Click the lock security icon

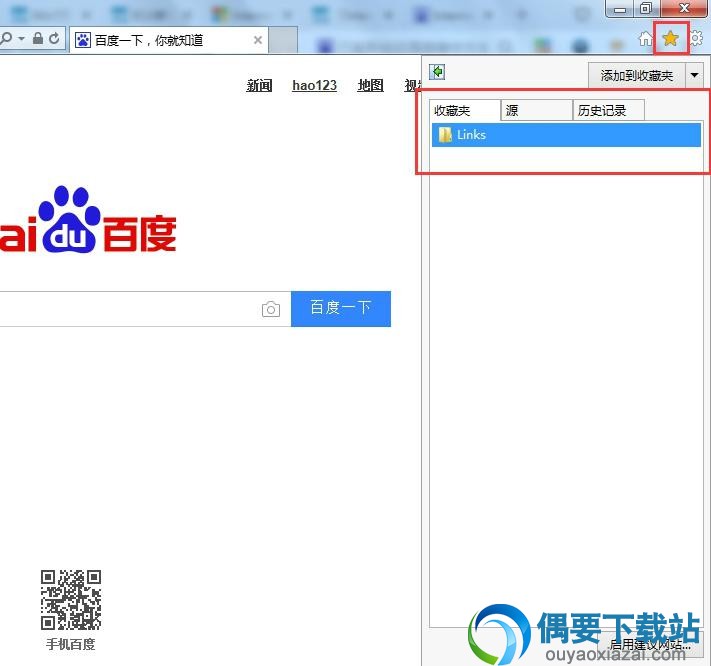[x=38, y=39]
